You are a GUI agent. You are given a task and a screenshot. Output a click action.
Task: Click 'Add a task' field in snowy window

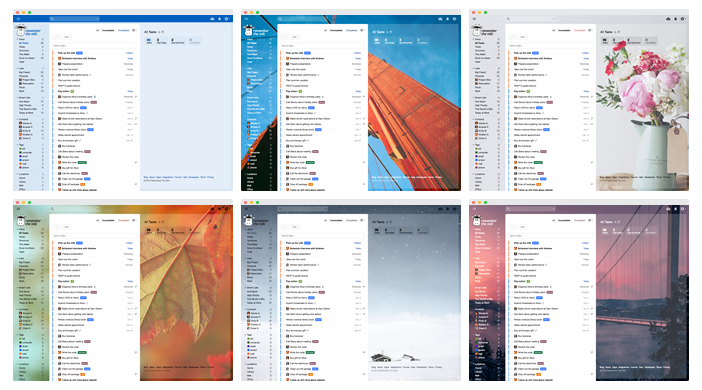click(323, 236)
